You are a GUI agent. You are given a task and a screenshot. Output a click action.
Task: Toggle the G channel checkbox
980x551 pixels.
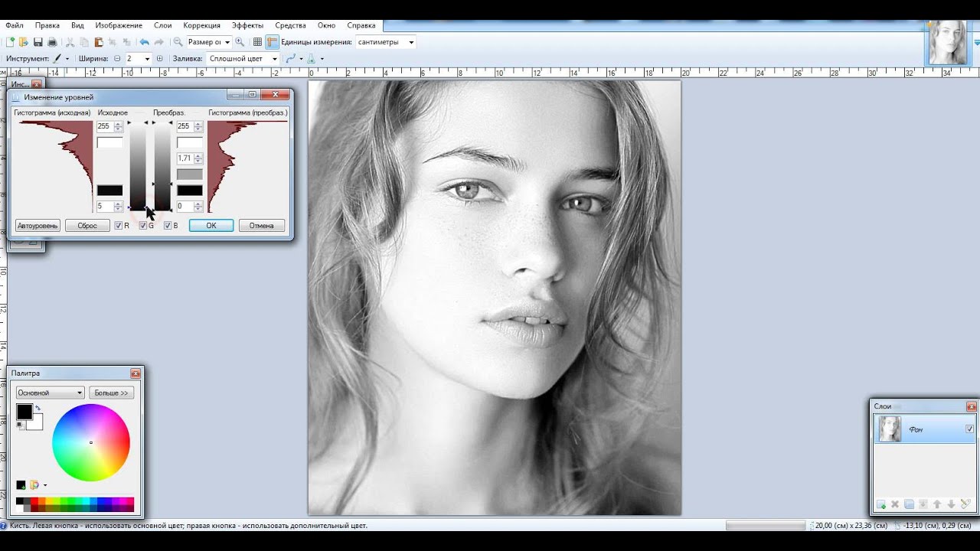click(x=143, y=226)
